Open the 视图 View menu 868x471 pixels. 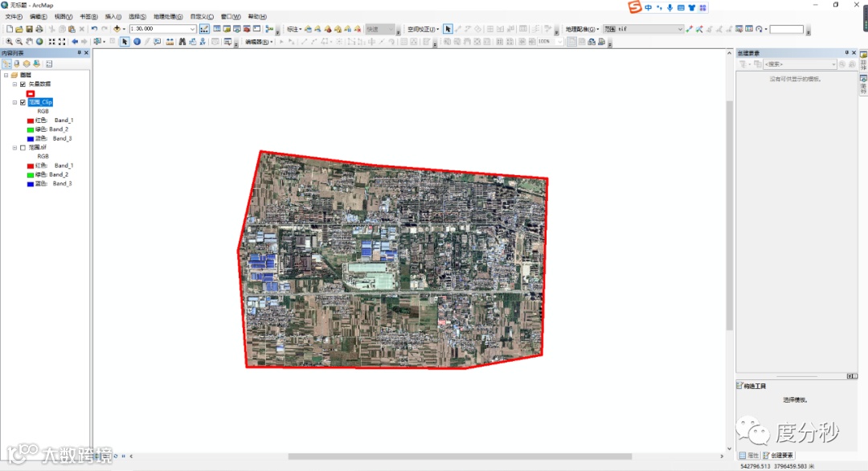pos(63,17)
